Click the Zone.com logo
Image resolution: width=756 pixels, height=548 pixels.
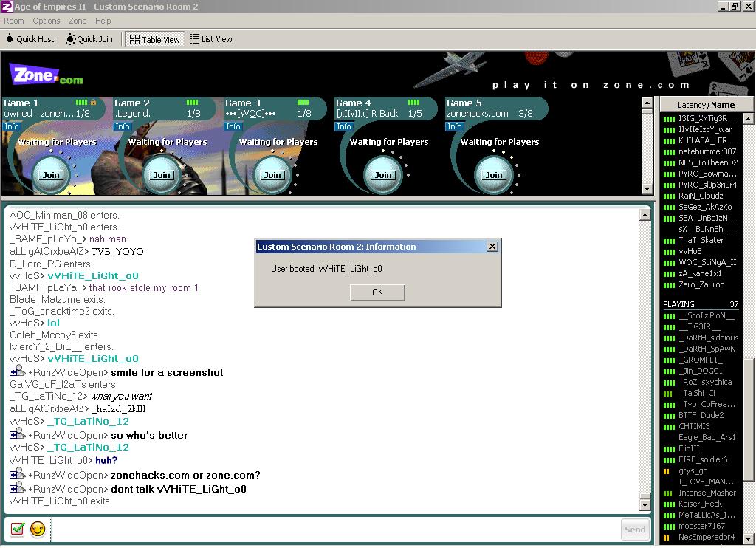47,75
